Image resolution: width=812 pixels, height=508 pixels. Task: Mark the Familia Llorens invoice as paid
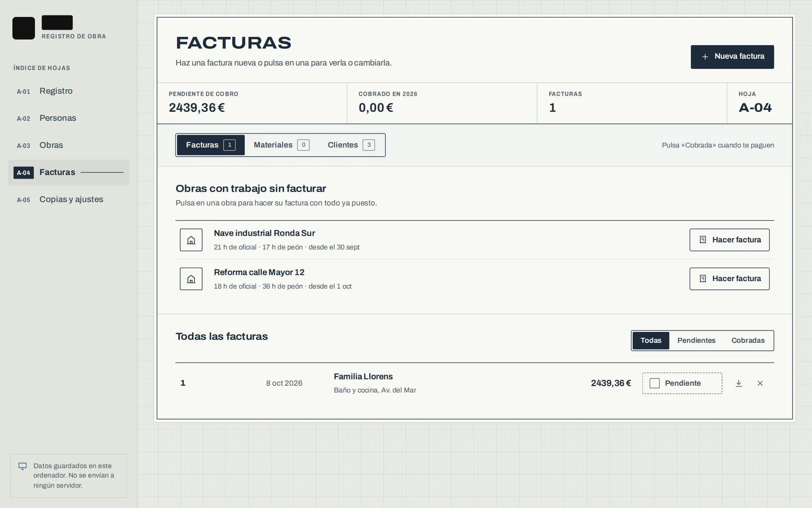coord(682,383)
